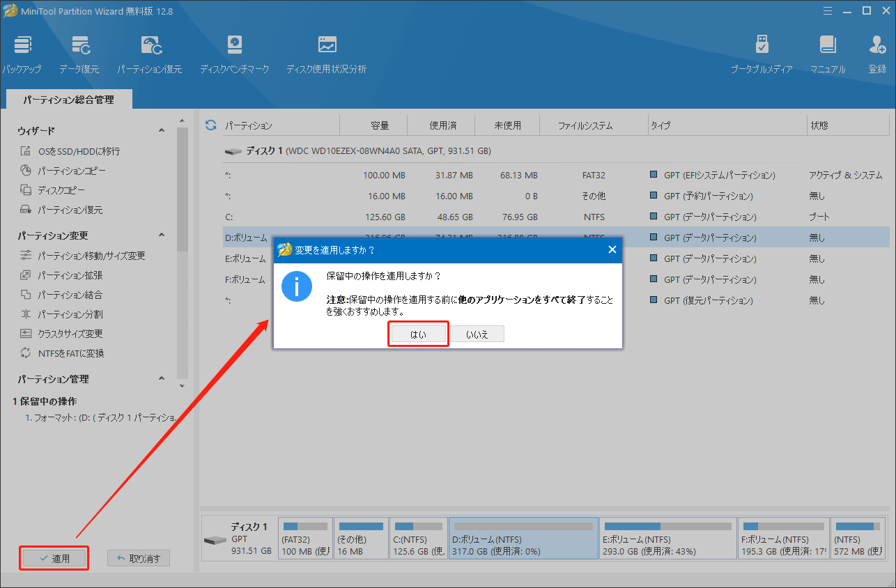Open ディスク使用状況分析 (Space Analyzer)

[326, 54]
